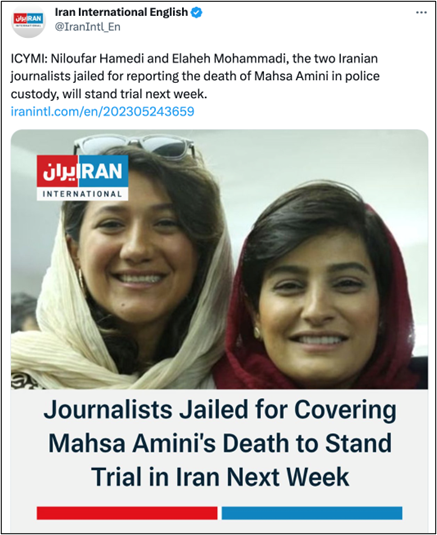Open the three-dot more options menu
437x535 pixels.
tap(421, 13)
